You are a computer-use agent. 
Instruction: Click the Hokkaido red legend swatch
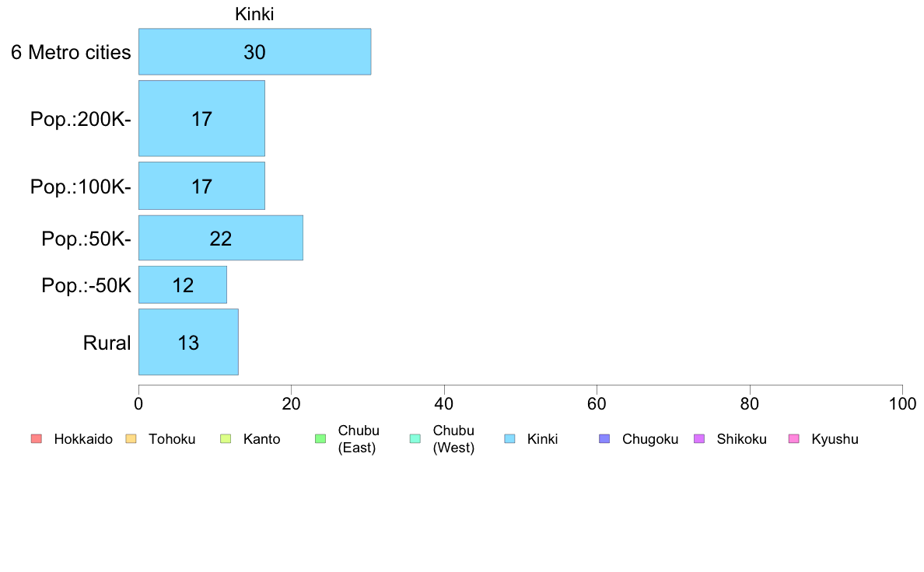tap(37, 439)
